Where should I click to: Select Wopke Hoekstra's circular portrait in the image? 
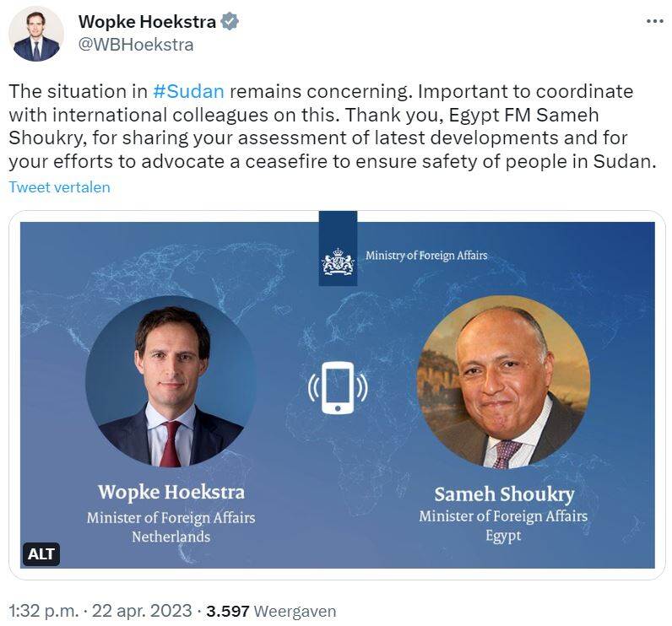171,381
